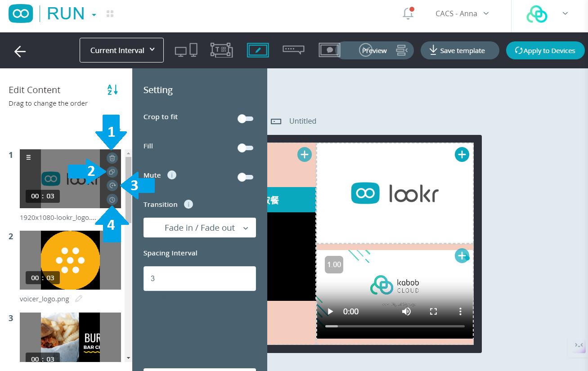Image resolution: width=588 pixels, height=371 pixels.
Task: Open the app grid switcher icon
Action: click(x=110, y=14)
